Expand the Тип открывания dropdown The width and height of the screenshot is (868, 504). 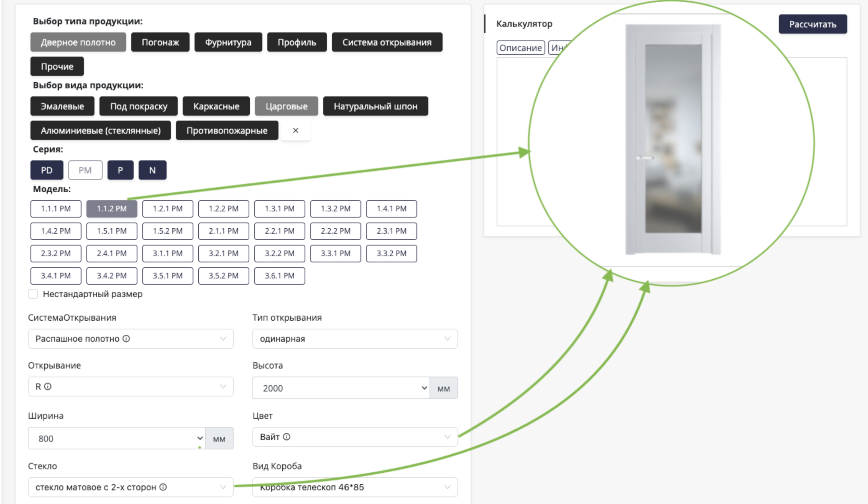tap(355, 339)
